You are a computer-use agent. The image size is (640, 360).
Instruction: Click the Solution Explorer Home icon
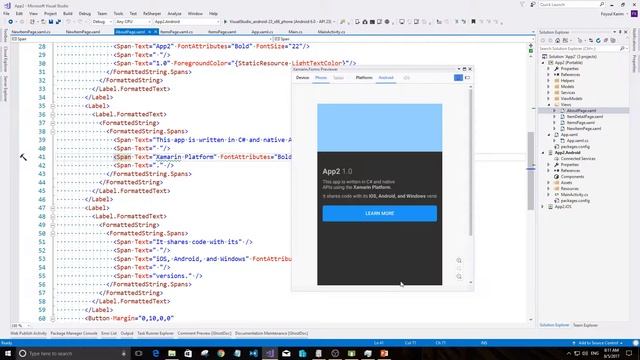(x=557, y=40)
